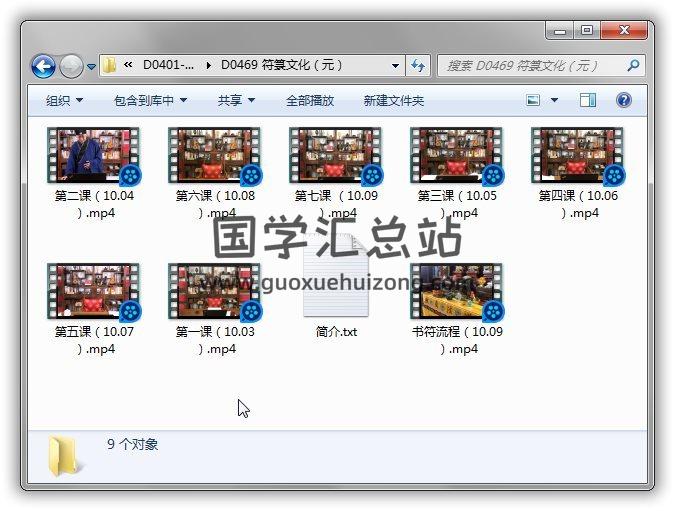675x511 pixels.
Task: Click the refresh button beside address bar
Action: [x=418, y=66]
